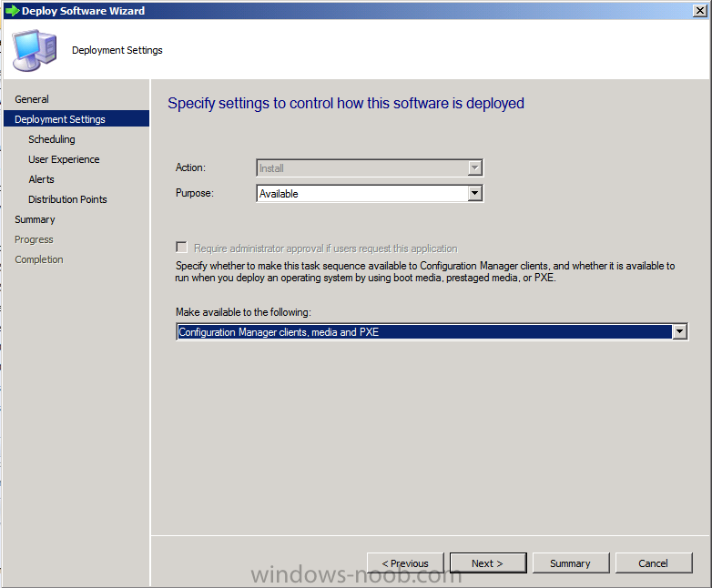Toggle Require administrator approval checkbox
Image resolution: width=712 pixels, height=588 pixels.
(x=182, y=248)
